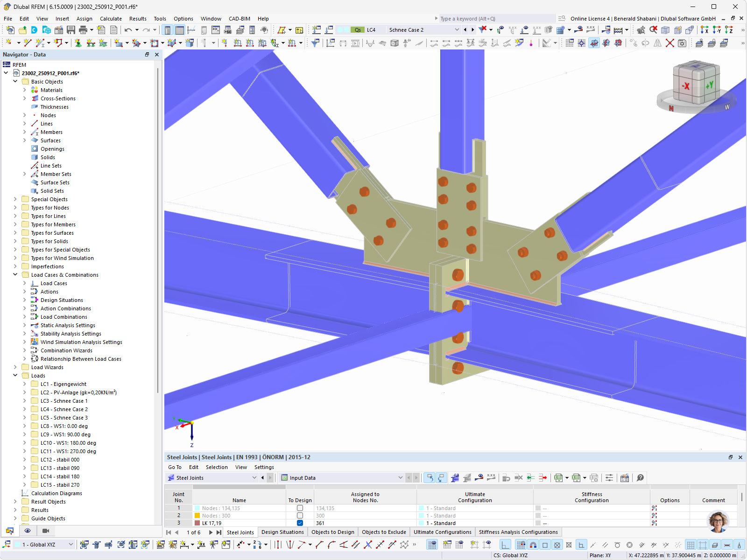
Task: Go to previous load case arrow
Action: coord(465,30)
